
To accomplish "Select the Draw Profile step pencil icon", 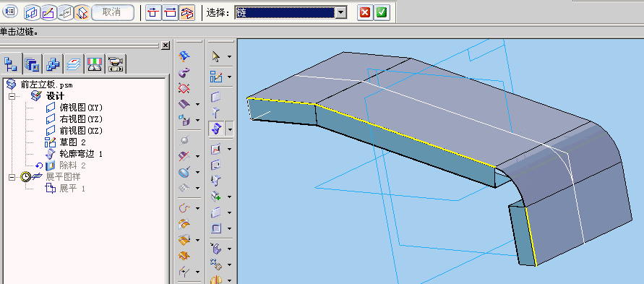I will click(x=48, y=13).
